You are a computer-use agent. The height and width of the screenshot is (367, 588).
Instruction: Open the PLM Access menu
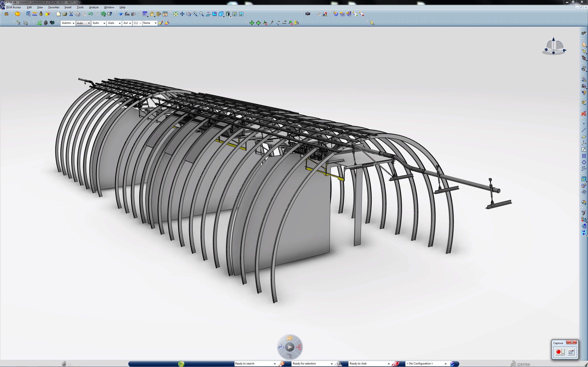14,7
